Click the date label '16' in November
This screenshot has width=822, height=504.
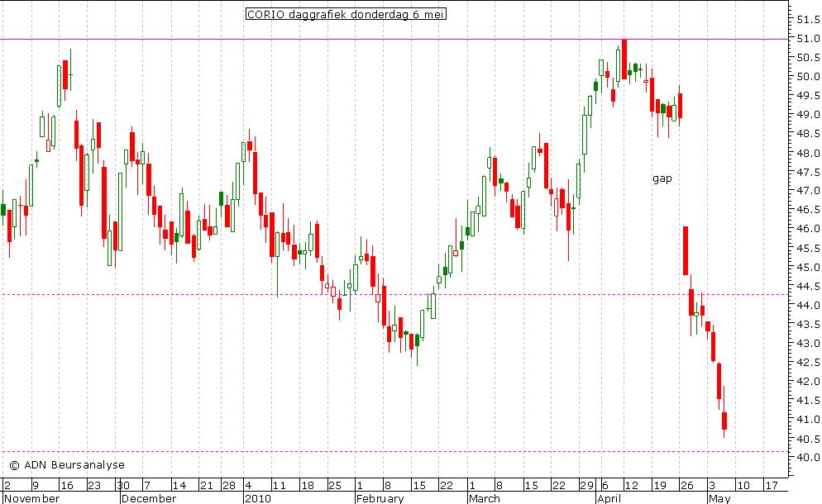point(67,485)
